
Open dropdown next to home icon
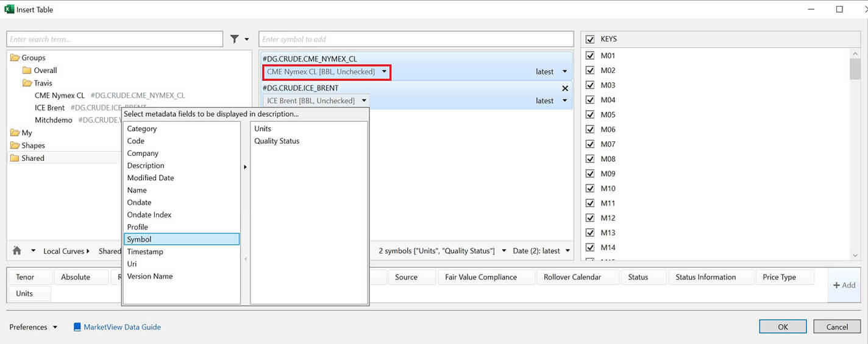pyautogui.click(x=33, y=251)
